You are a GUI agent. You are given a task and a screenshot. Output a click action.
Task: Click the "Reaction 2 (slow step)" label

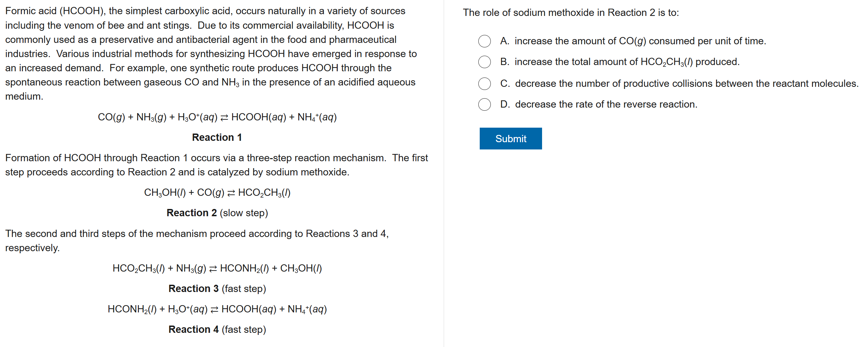click(x=217, y=213)
